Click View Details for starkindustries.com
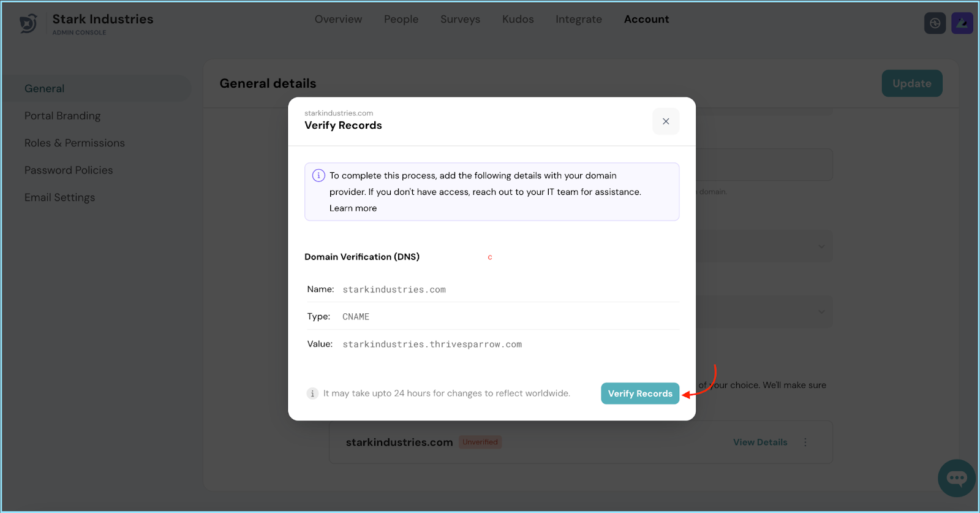The height and width of the screenshot is (513, 980). [760, 442]
